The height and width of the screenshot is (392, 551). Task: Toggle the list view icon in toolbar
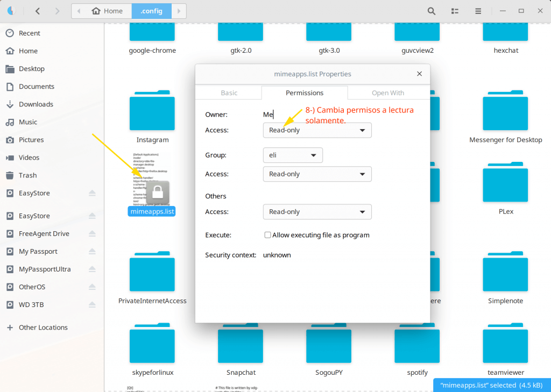point(455,11)
